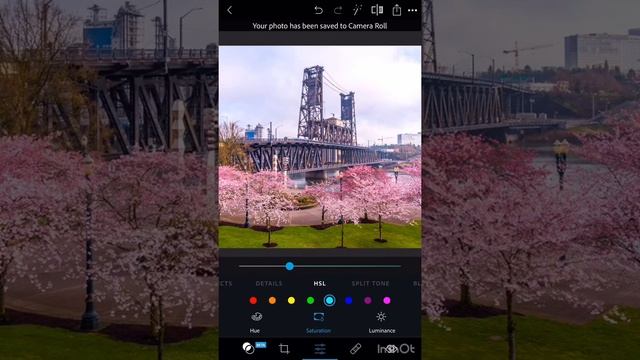Switch to the DETAILS tab
This screenshot has height=360, width=640.
tap(269, 283)
